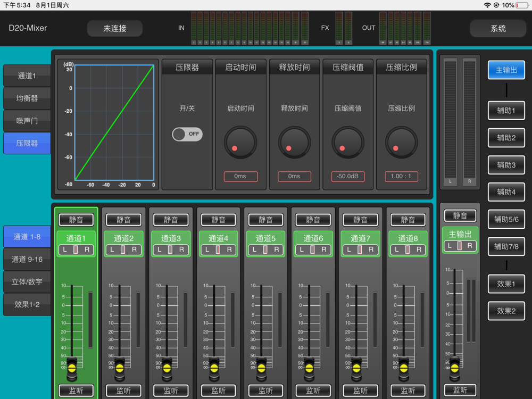Click the Wi-Fi status icon
This screenshot has height=399, width=532.
point(487,5)
